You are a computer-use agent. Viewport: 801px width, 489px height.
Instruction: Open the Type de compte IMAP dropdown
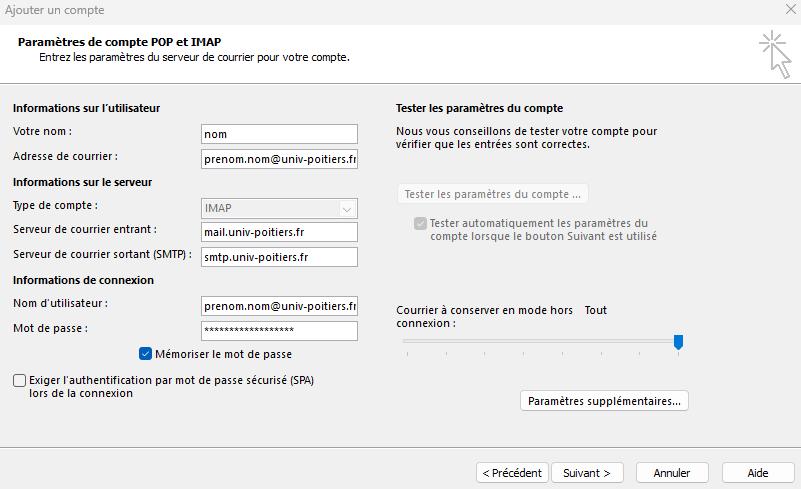click(x=279, y=208)
